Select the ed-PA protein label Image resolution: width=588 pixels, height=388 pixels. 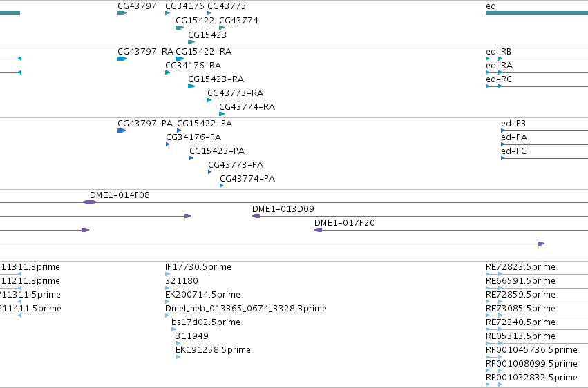click(x=514, y=137)
